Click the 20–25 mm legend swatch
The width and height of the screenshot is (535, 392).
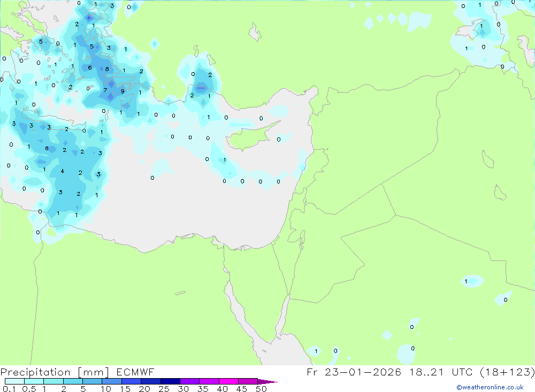tap(151, 381)
